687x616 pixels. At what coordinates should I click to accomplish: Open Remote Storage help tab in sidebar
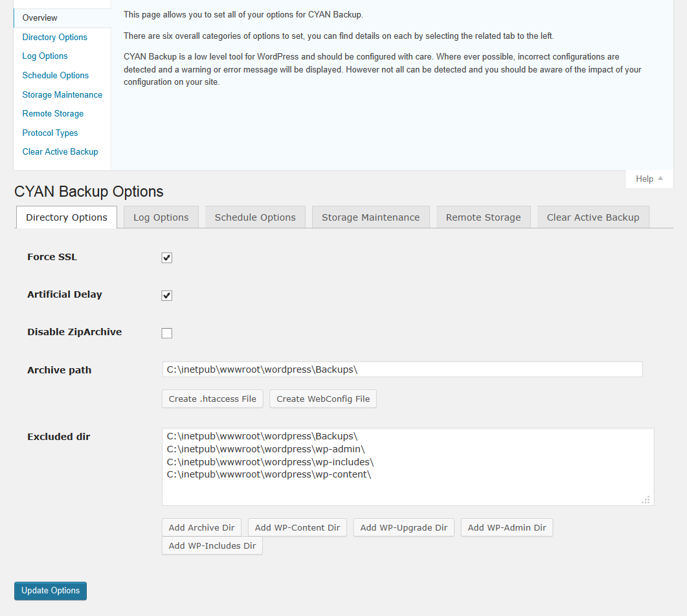53,113
